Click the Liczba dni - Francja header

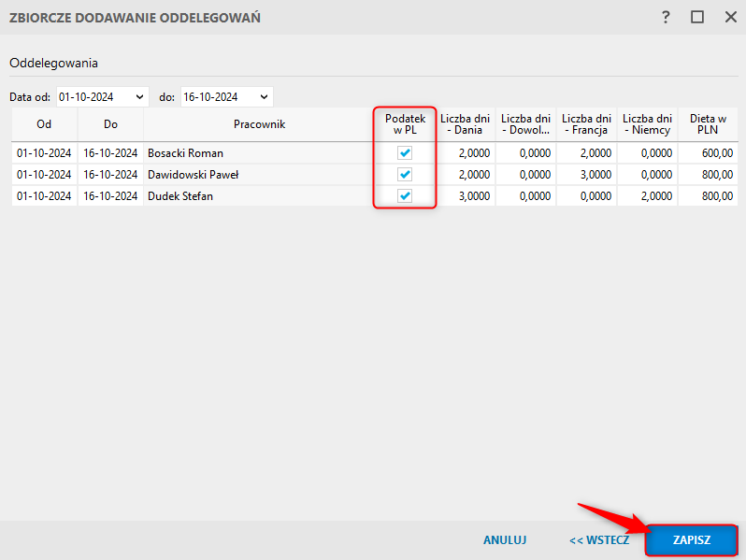click(586, 124)
